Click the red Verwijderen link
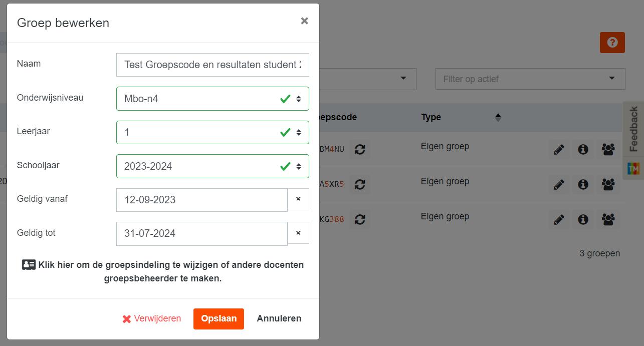The width and height of the screenshot is (644, 346). (152, 319)
